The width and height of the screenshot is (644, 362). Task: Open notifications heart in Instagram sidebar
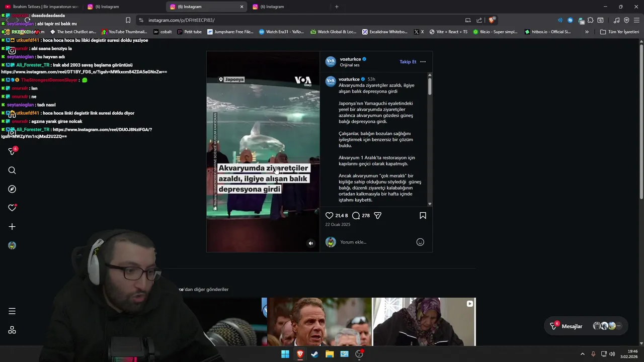(12, 208)
